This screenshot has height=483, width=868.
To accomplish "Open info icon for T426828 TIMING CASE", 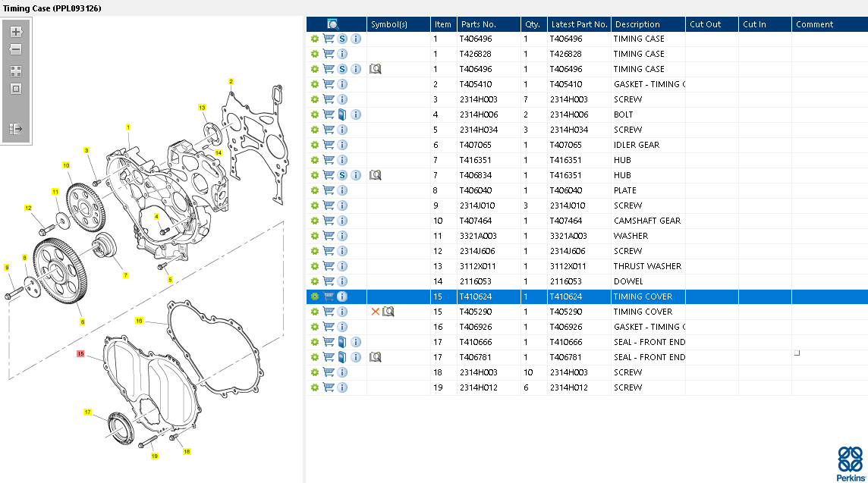I will (342, 55).
